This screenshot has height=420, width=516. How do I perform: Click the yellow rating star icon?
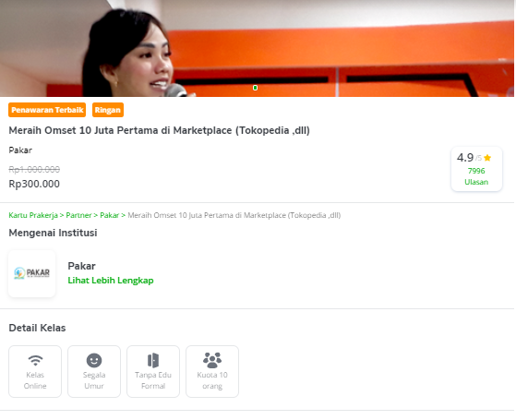487,158
